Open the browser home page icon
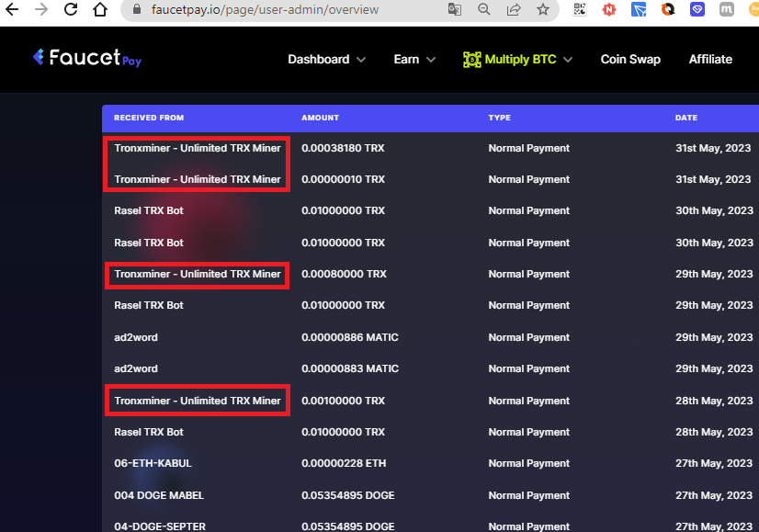The width and height of the screenshot is (759, 532). click(100, 9)
